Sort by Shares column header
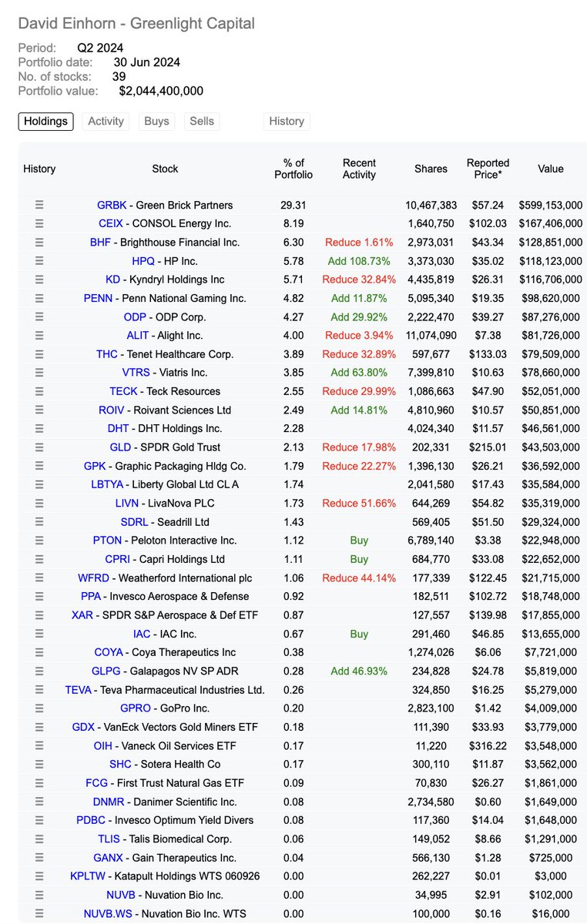 coord(431,169)
